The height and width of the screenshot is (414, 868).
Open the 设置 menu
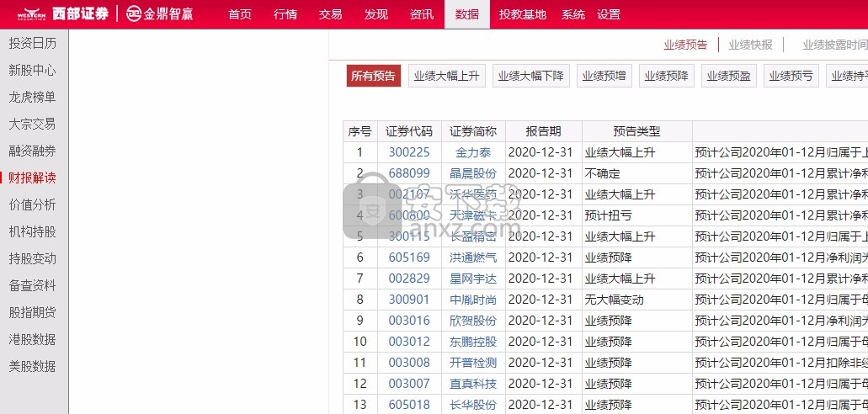609,14
